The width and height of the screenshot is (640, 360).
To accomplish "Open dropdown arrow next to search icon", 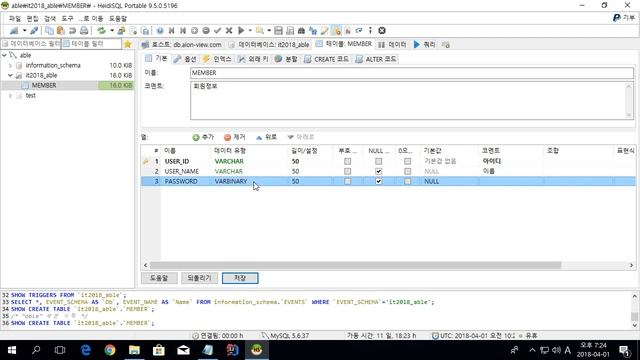I will pos(269,31).
